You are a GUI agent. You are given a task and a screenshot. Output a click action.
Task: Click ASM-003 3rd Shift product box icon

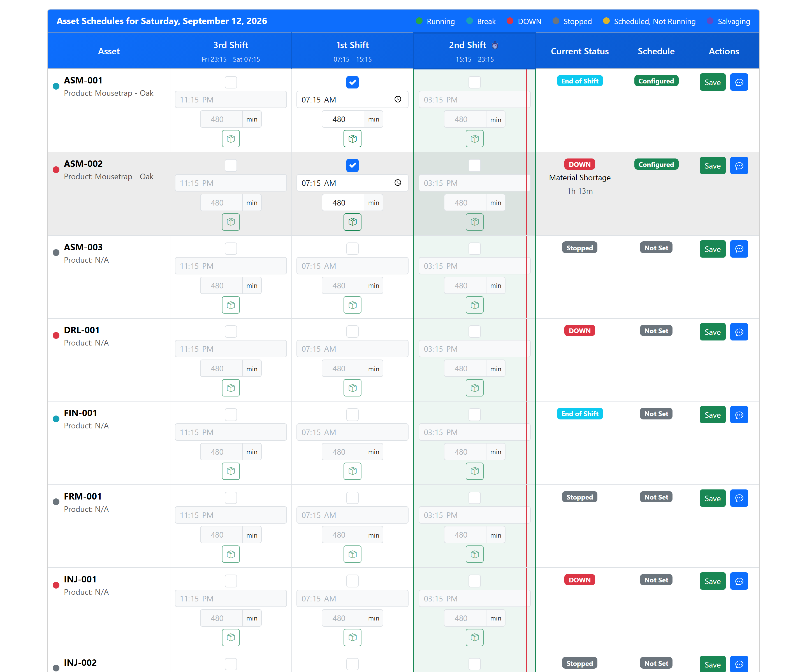coord(231,305)
